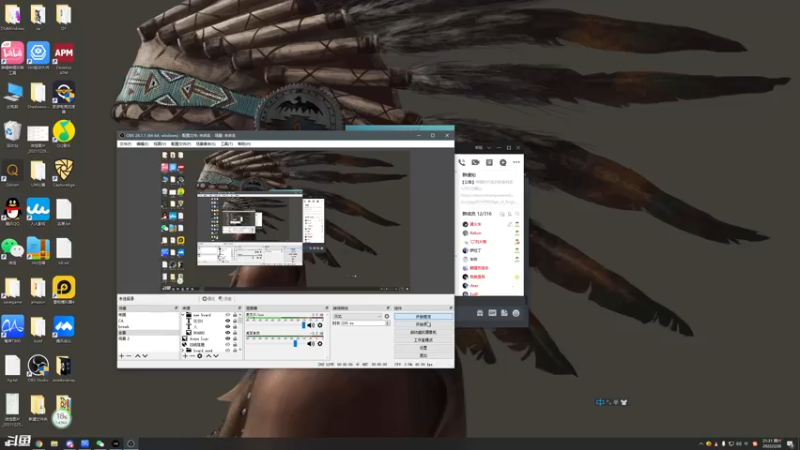Screen dimensions: 800x450
Task: Click the first mixer channel volume slider handle
Action: (304, 325)
